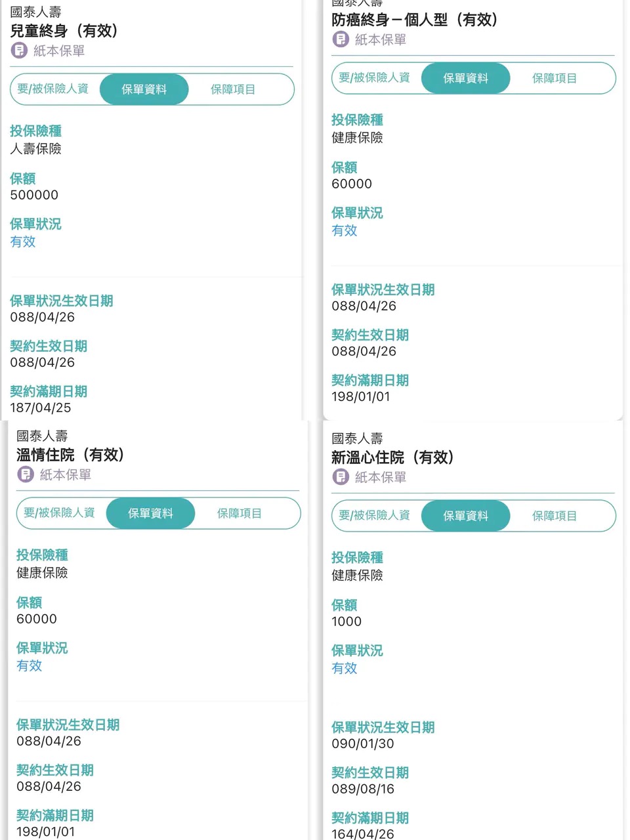630x840 pixels.
Task: Click 有效 status link in 防癌終身 card
Action: pos(345,230)
